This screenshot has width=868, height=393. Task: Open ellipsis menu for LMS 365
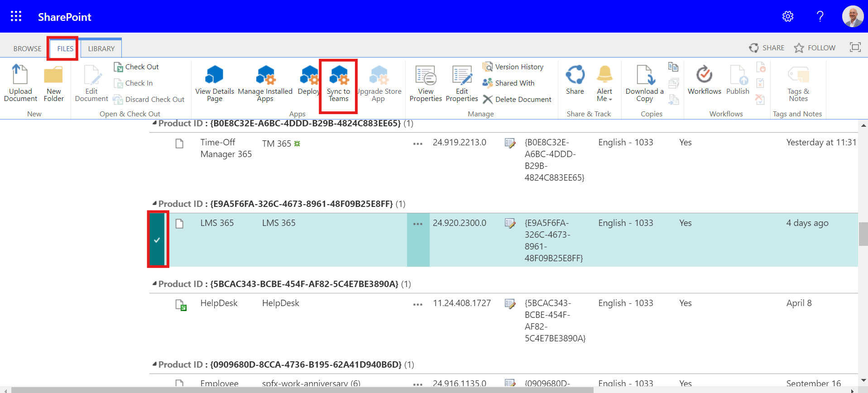click(418, 224)
